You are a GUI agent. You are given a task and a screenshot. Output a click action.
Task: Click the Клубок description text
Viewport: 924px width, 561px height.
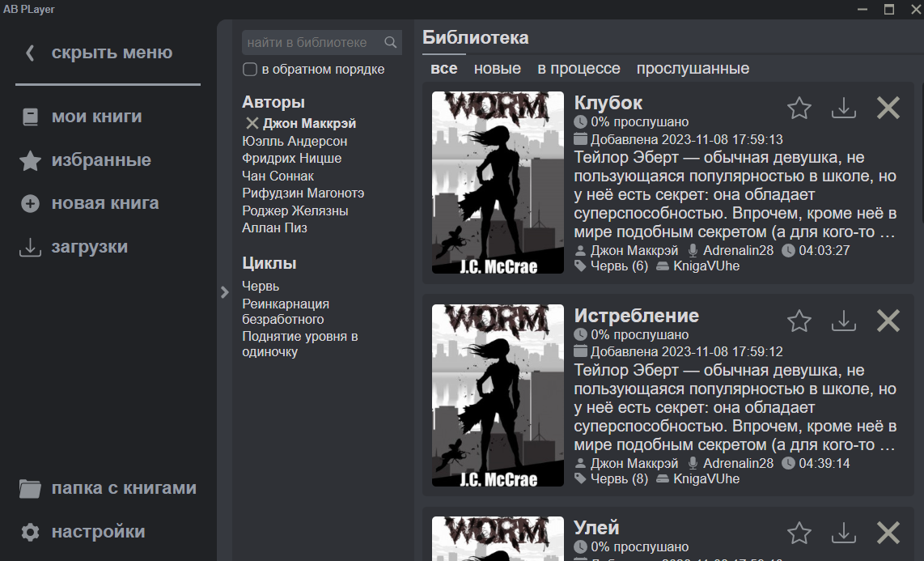pos(735,195)
